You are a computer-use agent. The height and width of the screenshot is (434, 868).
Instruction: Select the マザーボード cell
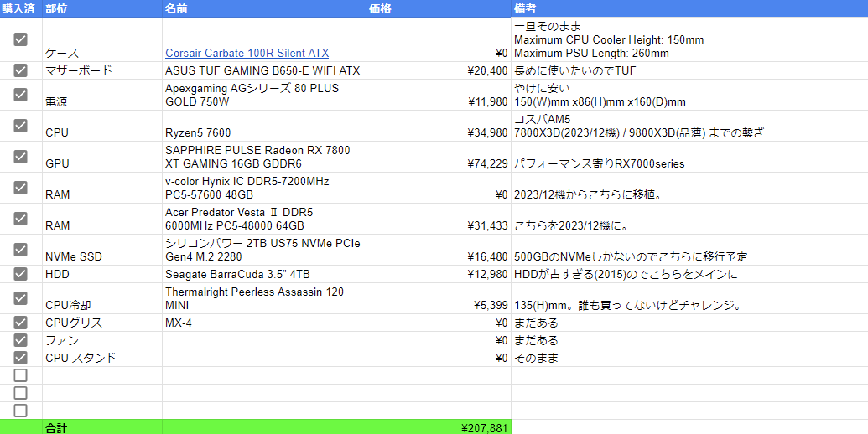[102, 70]
